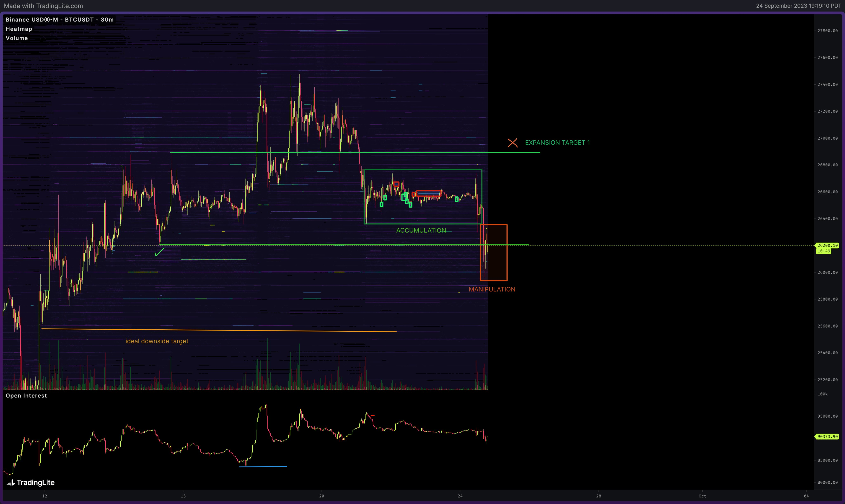Toggle the Volume indicator label
The height and width of the screenshot is (504, 845).
point(17,38)
